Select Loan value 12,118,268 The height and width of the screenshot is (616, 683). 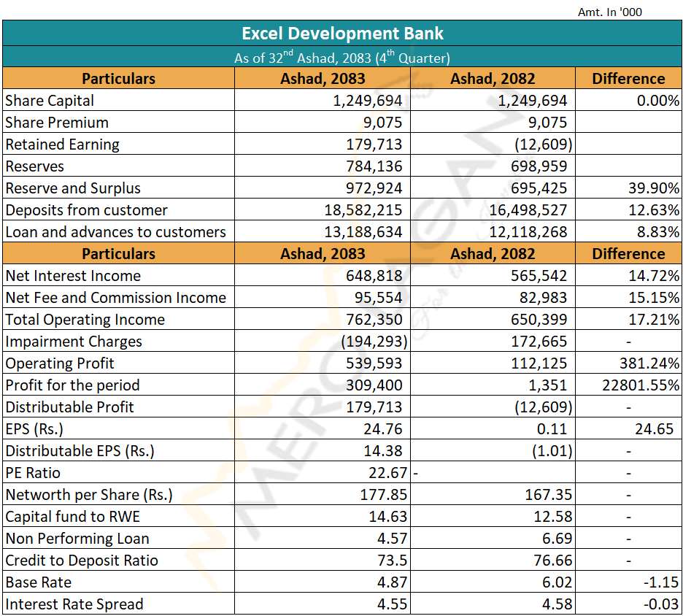click(528, 232)
